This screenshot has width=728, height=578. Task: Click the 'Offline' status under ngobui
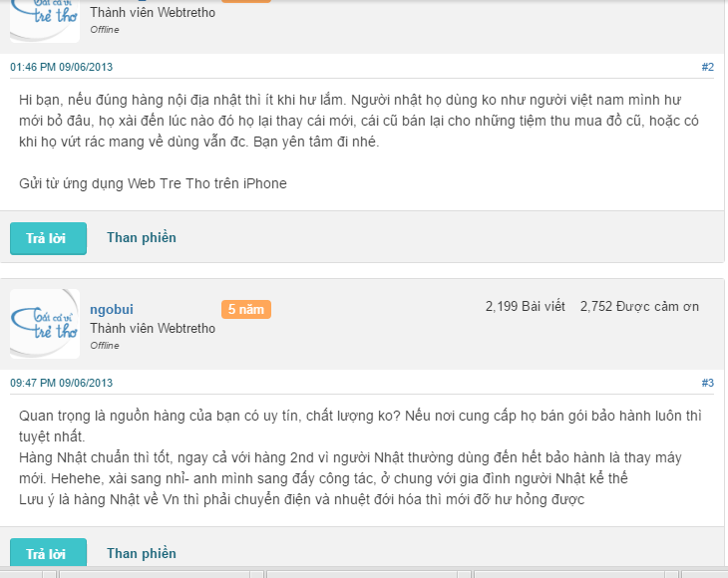(x=105, y=346)
